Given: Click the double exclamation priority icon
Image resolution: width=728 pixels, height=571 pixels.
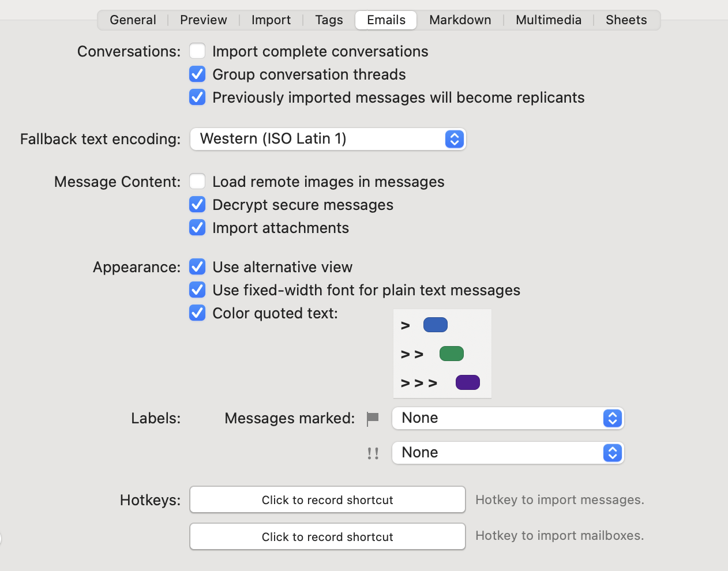Looking at the screenshot, I should pyautogui.click(x=373, y=453).
